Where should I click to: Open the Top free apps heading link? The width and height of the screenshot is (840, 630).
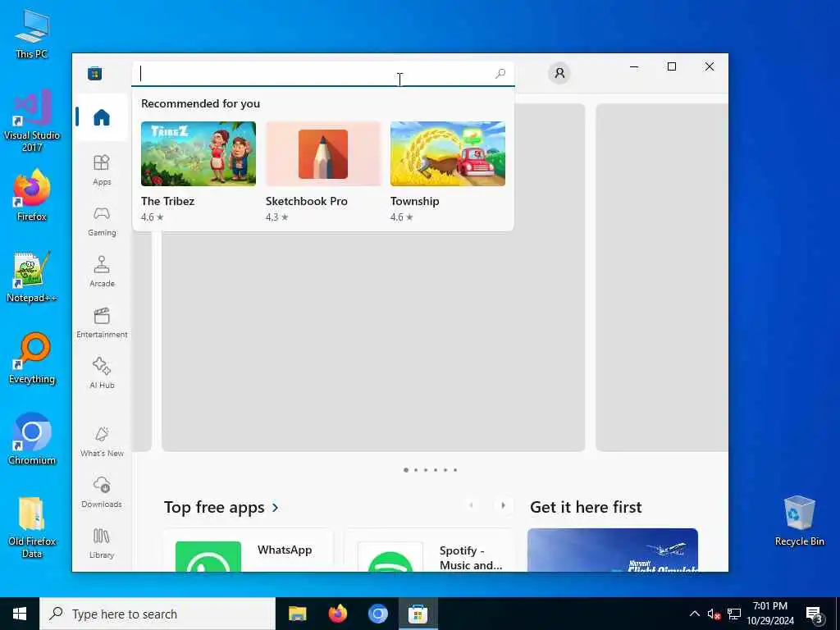(x=214, y=507)
